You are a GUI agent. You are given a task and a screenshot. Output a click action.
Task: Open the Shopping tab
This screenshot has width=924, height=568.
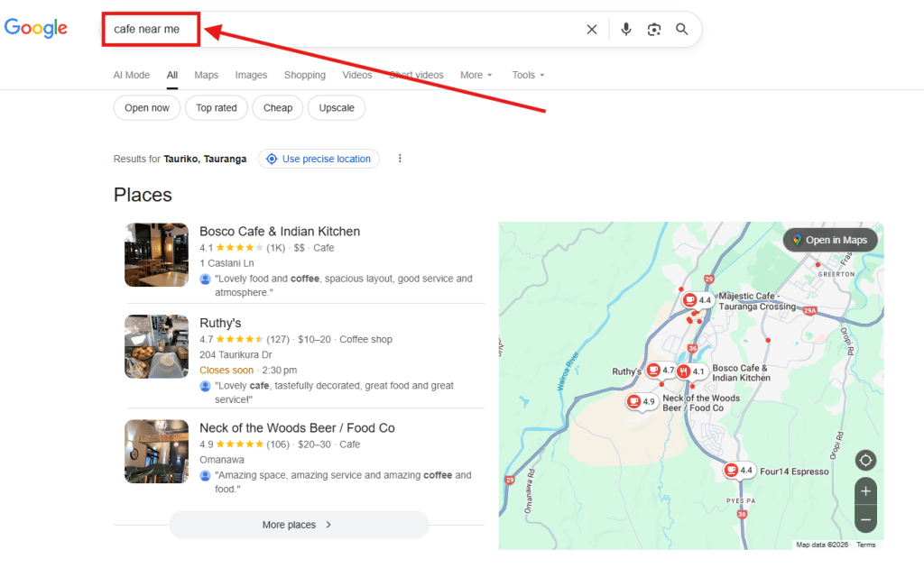(x=305, y=75)
